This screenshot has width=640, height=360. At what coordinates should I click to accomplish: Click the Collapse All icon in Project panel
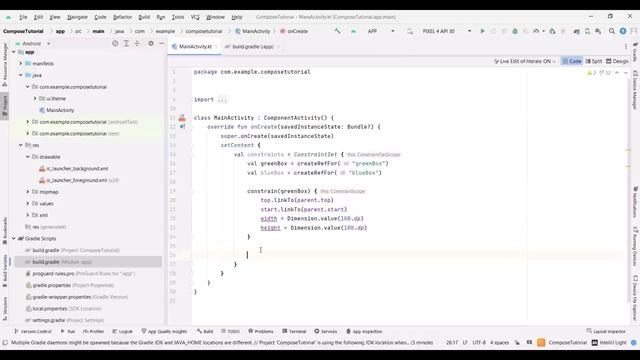137,43
